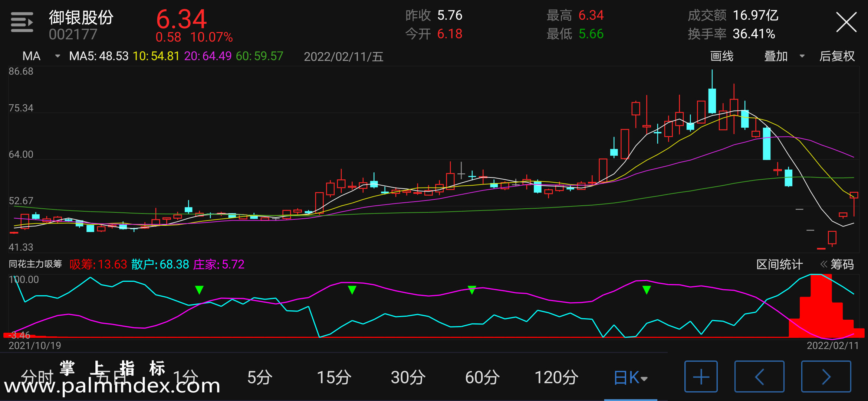Click the date 2022/02/11/五 label
This screenshot has height=401, width=868.
pyautogui.click(x=343, y=56)
